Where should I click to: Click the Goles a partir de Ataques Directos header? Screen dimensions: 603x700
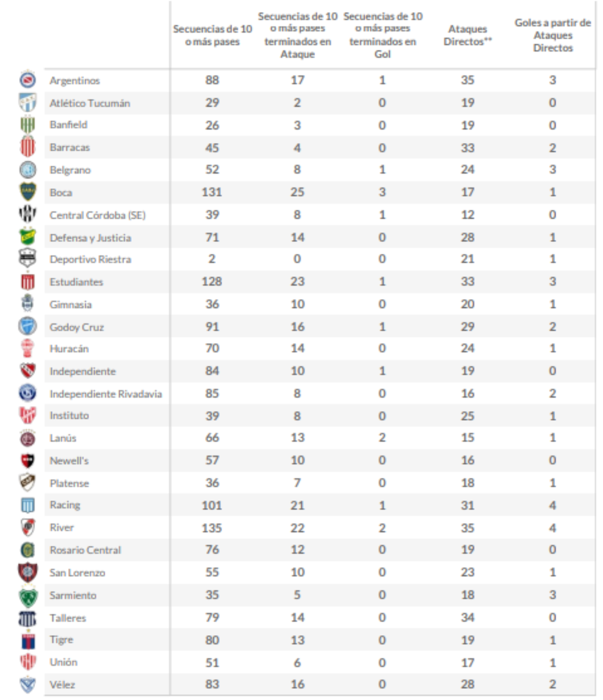[553, 35]
